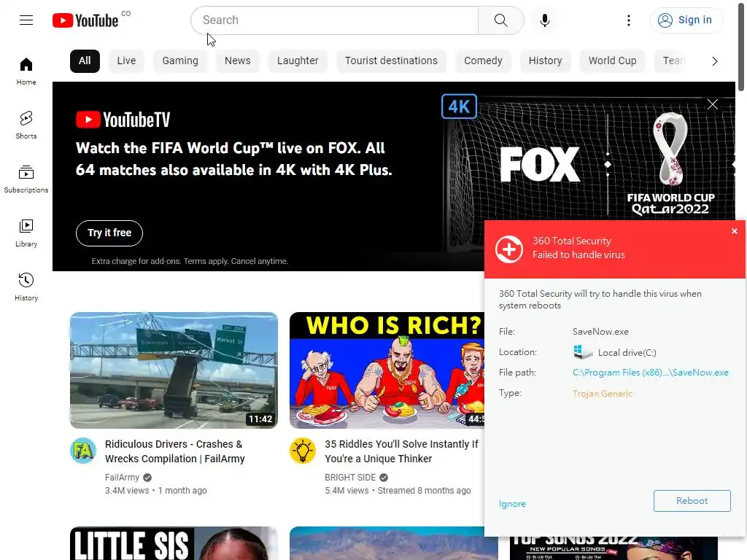Select the News filter chip
This screenshot has width=747, height=560.
point(238,61)
